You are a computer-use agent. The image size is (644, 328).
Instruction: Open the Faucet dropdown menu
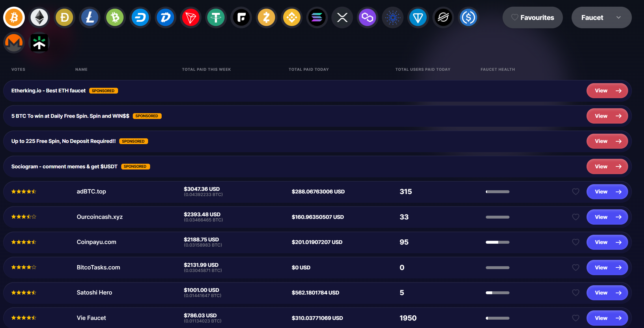coord(601,18)
